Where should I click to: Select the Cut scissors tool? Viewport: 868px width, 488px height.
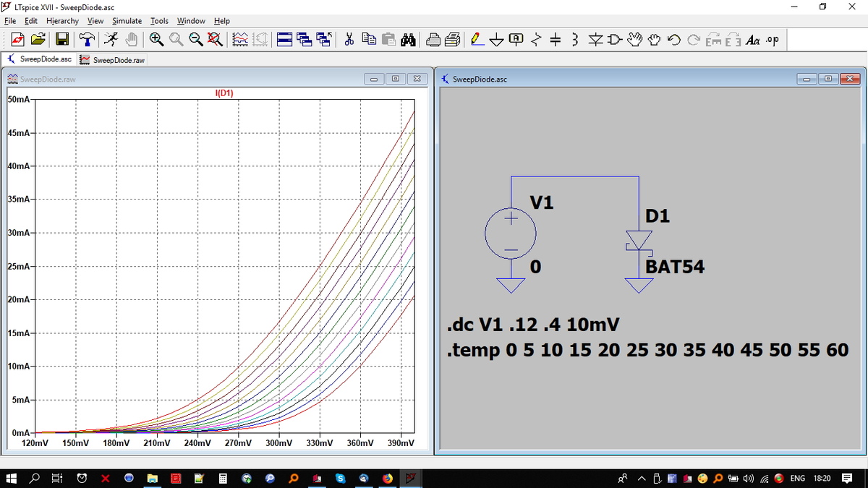click(x=349, y=39)
